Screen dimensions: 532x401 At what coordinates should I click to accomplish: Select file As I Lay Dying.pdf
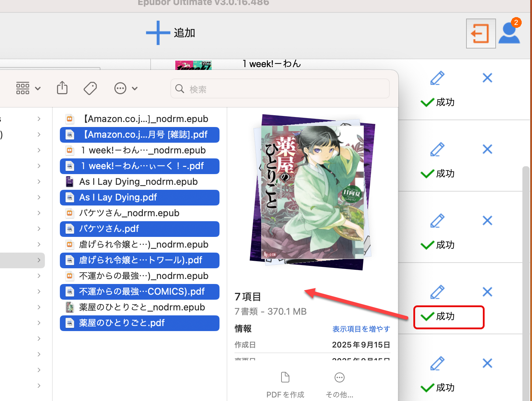pyautogui.click(x=140, y=197)
